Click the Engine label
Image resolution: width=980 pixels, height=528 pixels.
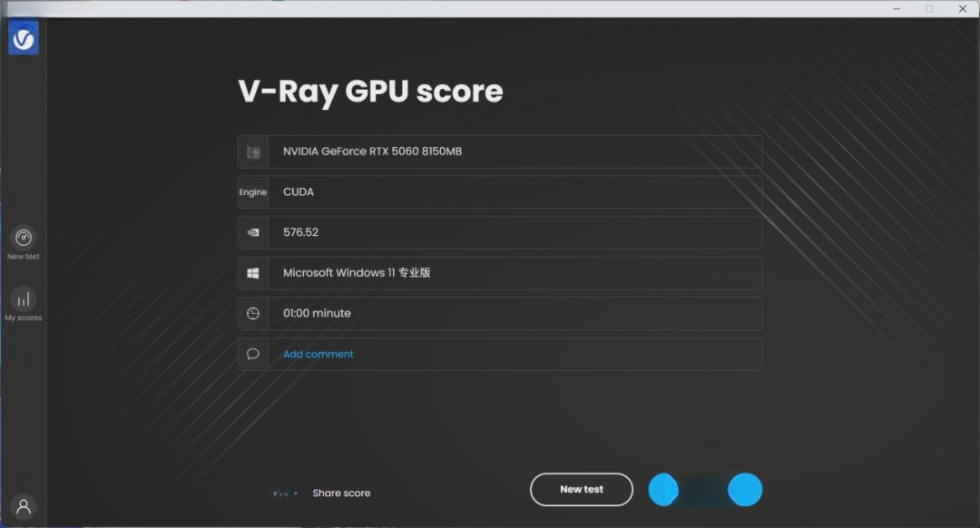[252, 191]
